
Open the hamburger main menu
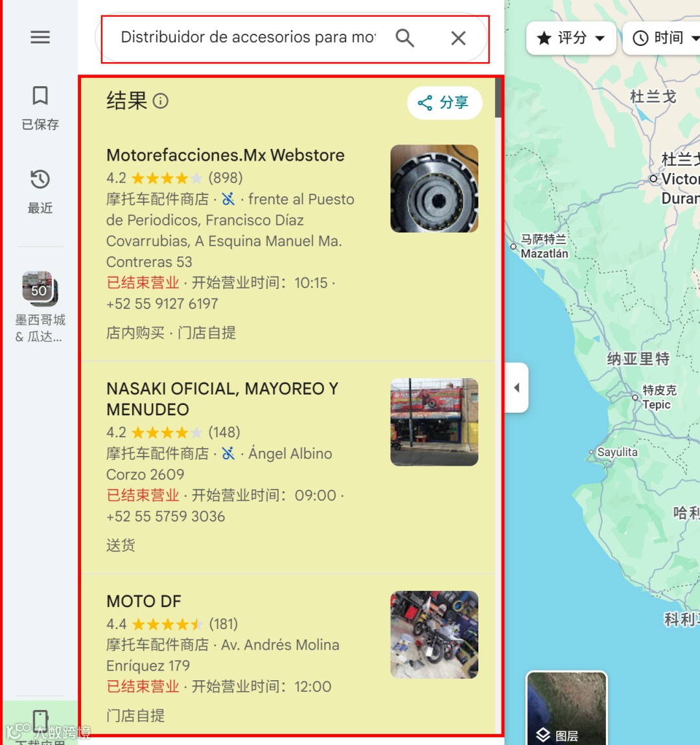(40, 37)
